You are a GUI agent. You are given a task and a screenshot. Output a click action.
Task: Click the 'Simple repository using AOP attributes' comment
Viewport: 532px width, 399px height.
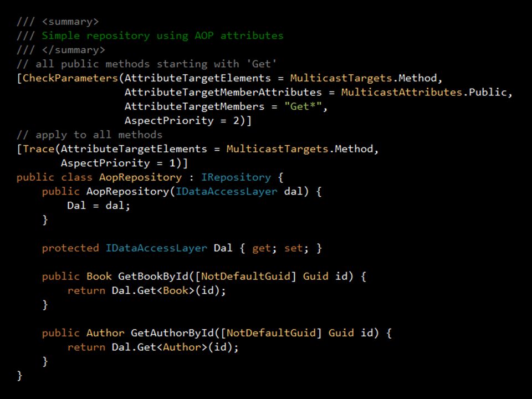point(162,35)
